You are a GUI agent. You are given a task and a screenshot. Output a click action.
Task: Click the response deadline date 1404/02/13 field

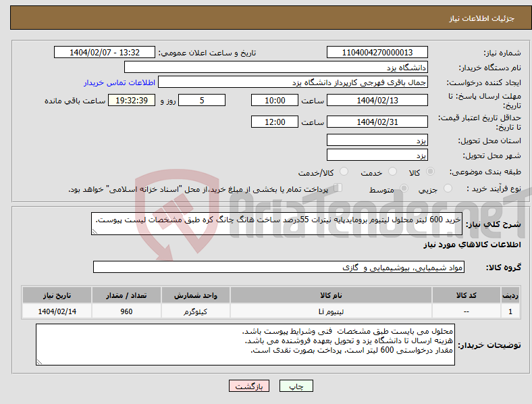click(377, 100)
